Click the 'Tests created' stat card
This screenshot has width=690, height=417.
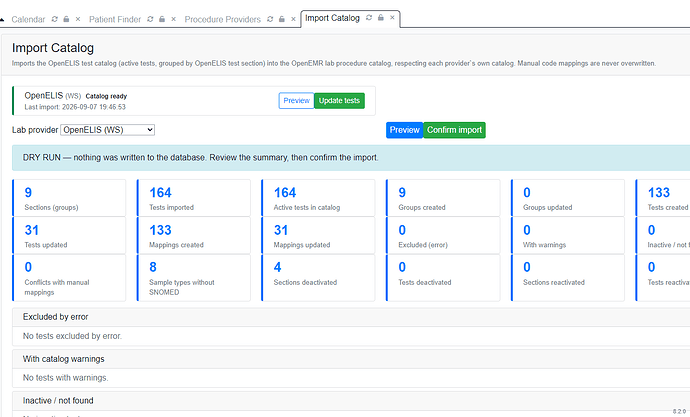[x=663, y=198]
